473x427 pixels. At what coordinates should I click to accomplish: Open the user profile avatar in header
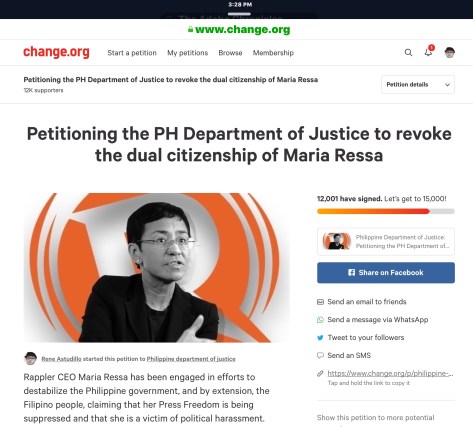pos(450,52)
